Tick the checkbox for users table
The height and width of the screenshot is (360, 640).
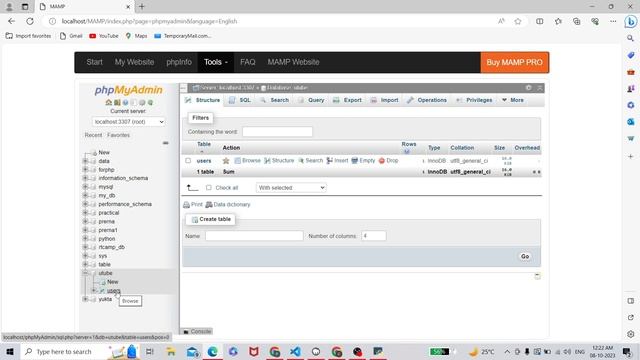(x=188, y=161)
